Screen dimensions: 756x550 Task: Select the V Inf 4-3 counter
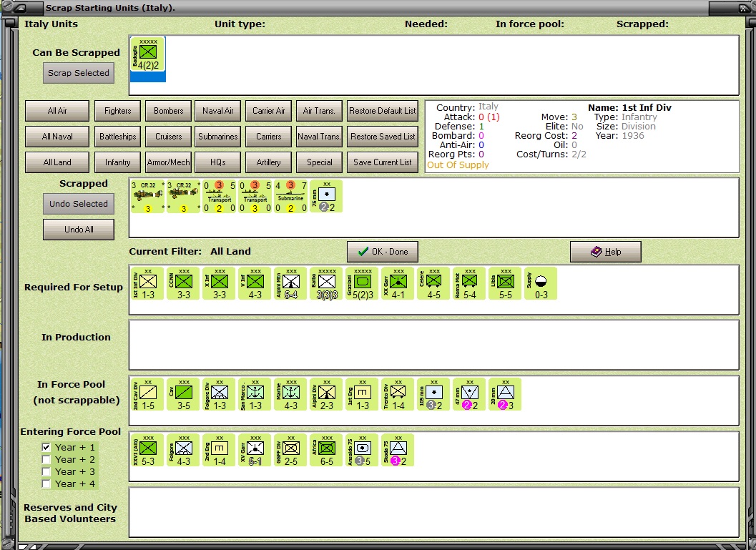click(x=255, y=283)
